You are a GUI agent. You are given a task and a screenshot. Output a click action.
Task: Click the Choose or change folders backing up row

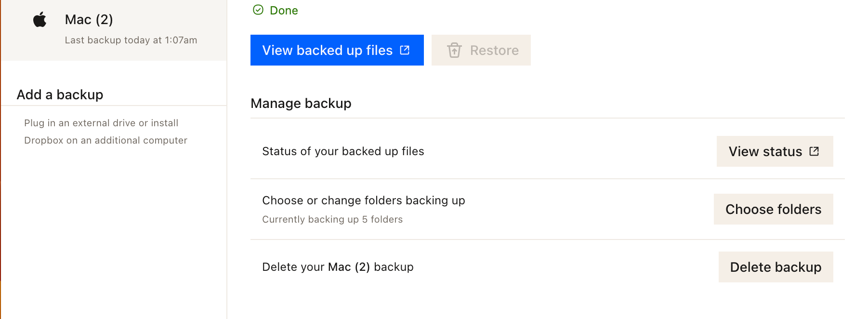point(363,200)
